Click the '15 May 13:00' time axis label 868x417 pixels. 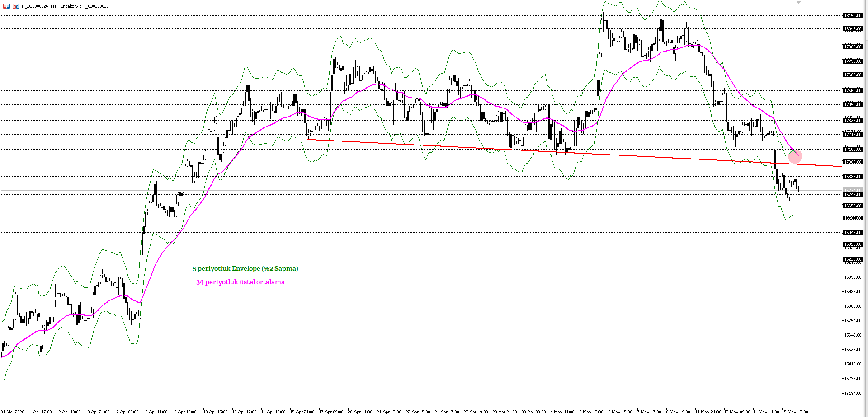(x=795, y=412)
